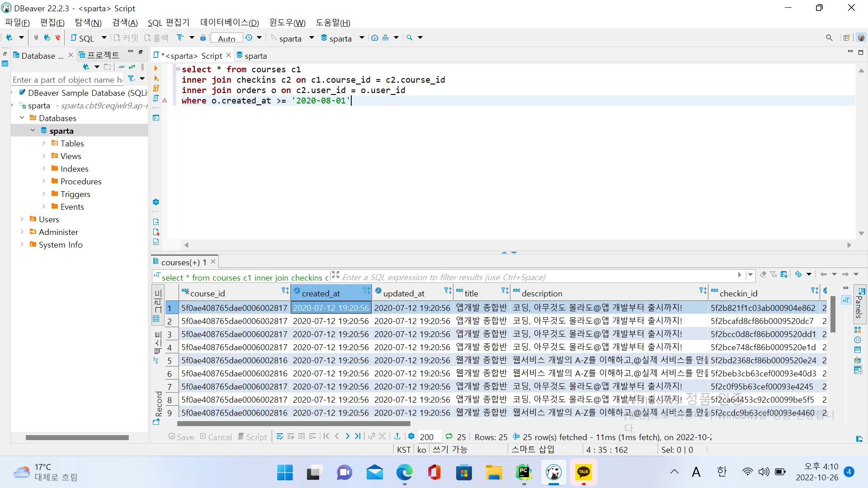Expand the Users node
Image resolution: width=868 pixels, height=488 pixels.
pos(22,219)
